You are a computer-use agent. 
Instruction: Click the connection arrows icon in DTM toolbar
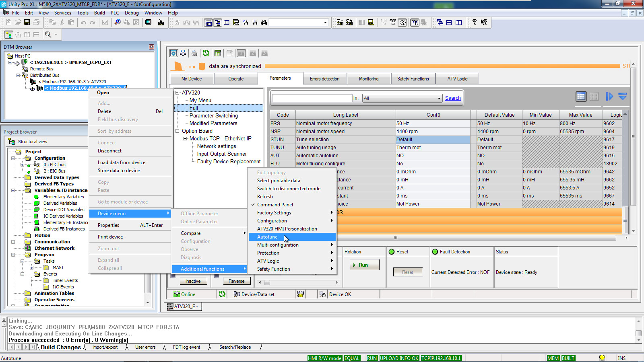click(183, 53)
